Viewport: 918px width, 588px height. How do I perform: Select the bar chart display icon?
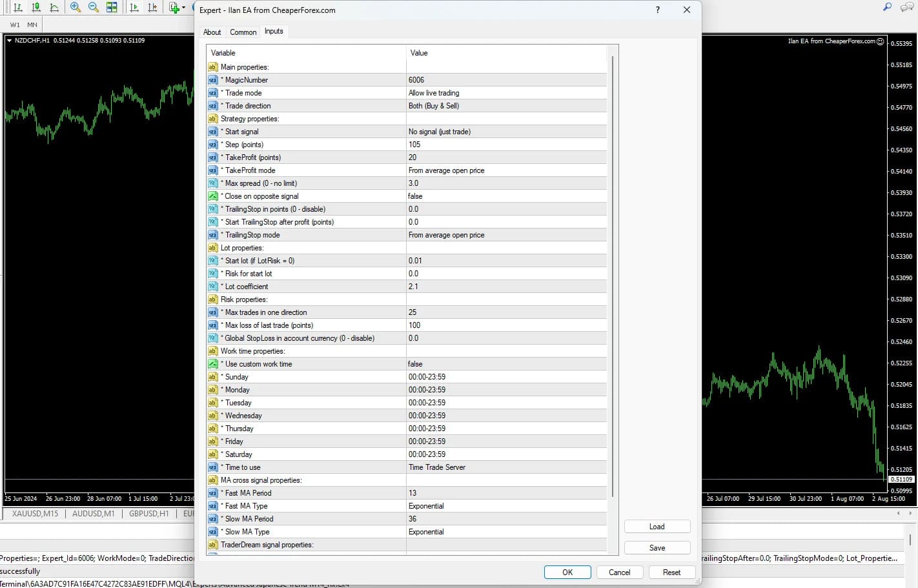click(x=18, y=7)
